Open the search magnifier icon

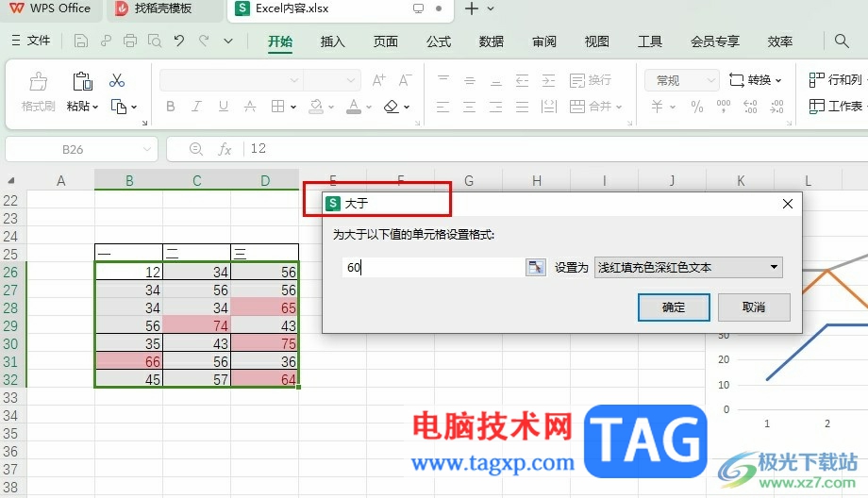[842, 41]
